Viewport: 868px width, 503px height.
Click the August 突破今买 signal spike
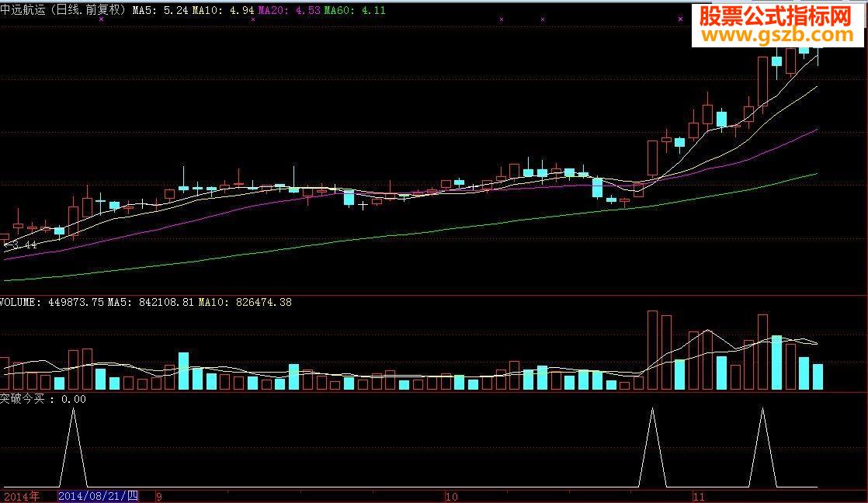(73, 448)
